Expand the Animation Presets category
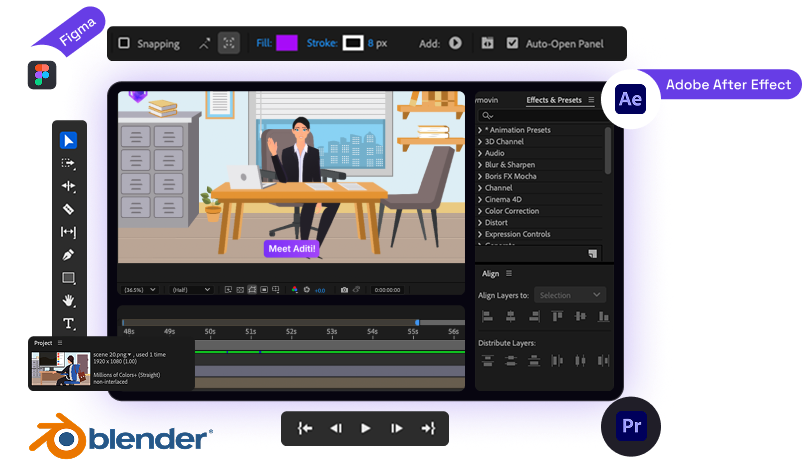This screenshot has width=802, height=470. 517,130
